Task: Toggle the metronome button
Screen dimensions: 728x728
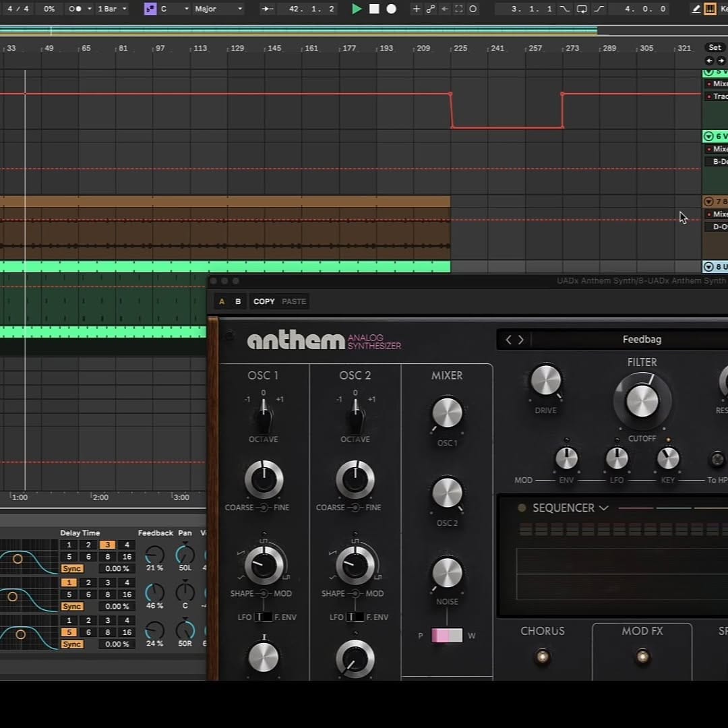Action: (75, 9)
